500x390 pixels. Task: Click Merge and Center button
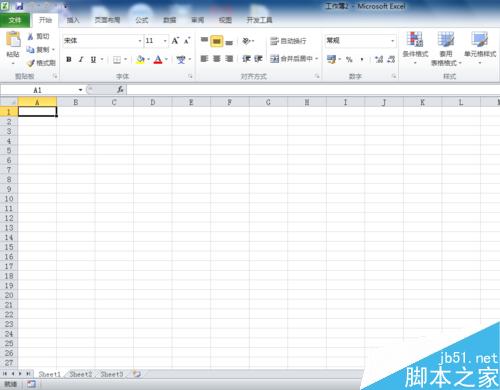point(291,59)
